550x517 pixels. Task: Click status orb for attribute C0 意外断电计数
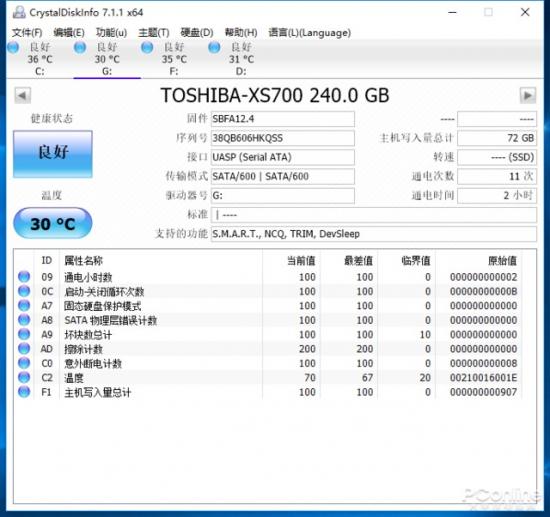pos(24,363)
